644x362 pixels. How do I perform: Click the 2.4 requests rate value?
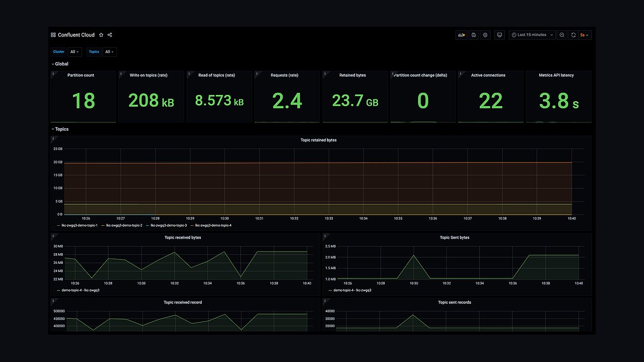tap(287, 101)
